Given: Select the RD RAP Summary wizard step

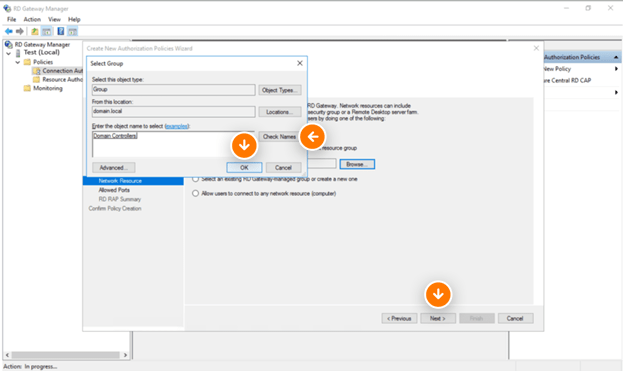Looking at the screenshot, I should 120,199.
